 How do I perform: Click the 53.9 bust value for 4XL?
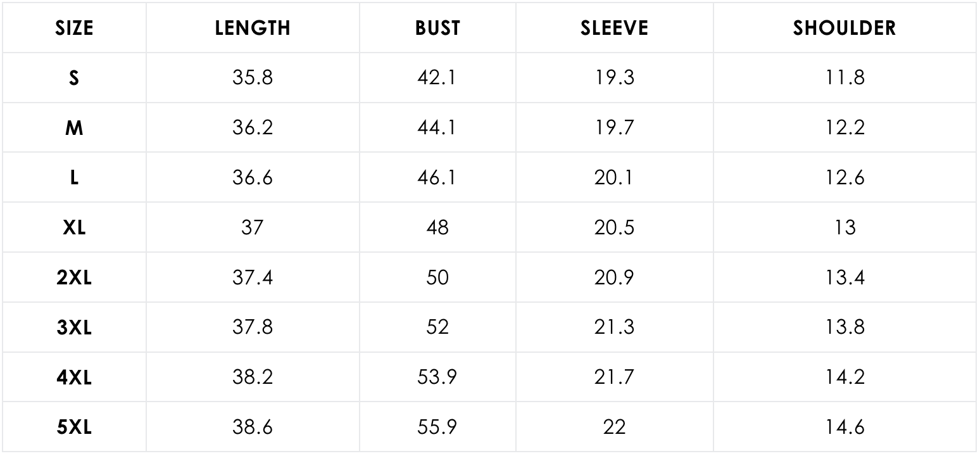(x=437, y=377)
